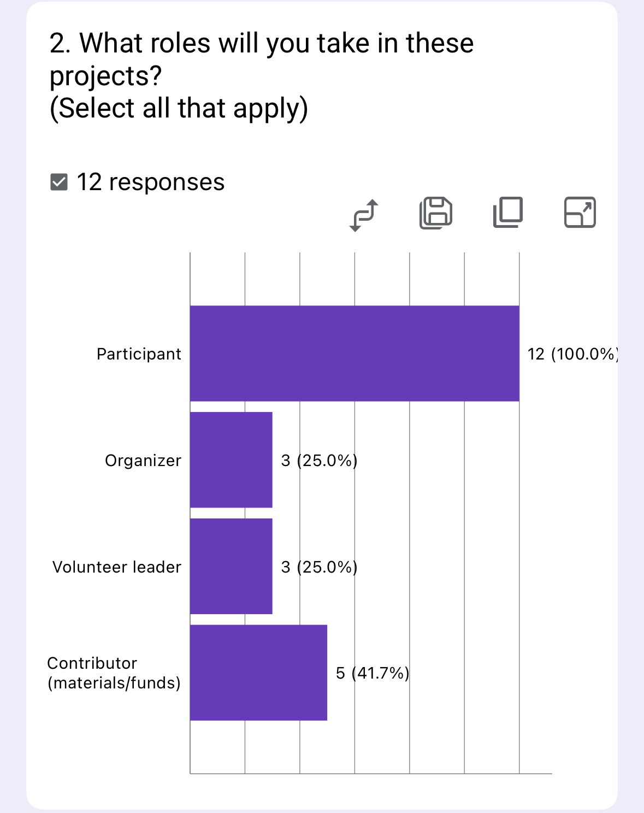Click the 12 responses text
Viewport: 644px width, 813px height.
(x=150, y=182)
